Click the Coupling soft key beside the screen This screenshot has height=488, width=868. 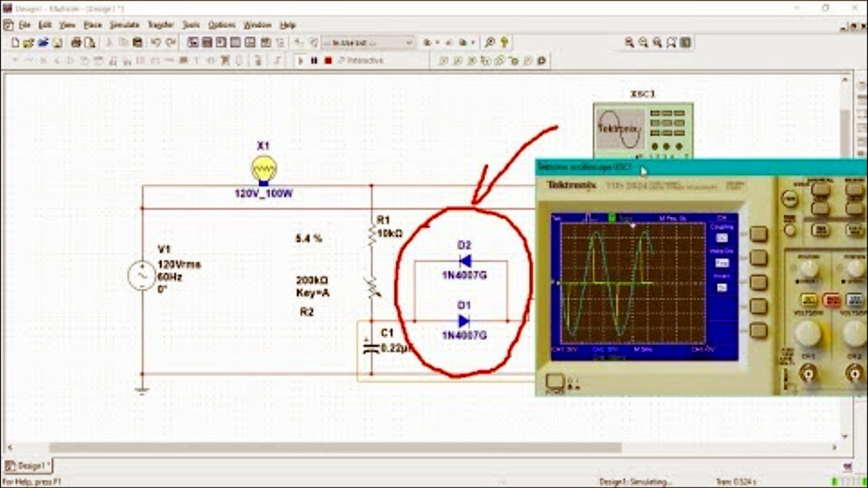pyautogui.click(x=758, y=235)
